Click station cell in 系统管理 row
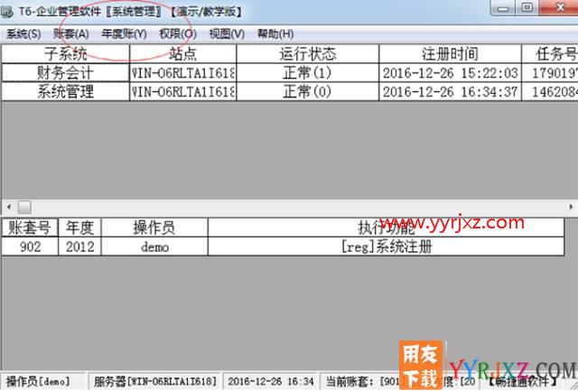Viewport: 578px width, 392px height. [x=182, y=91]
